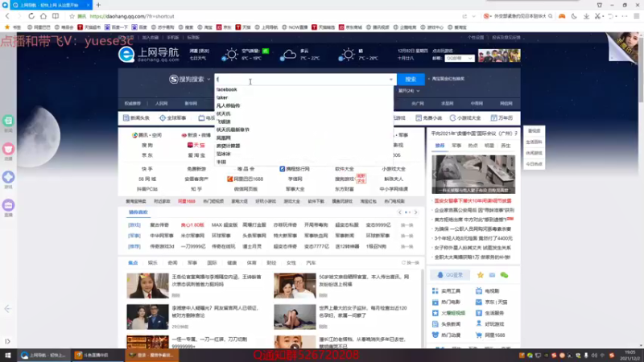Screen dimensions: 644x362
Task: Open the 天猫 site link
Action: (196, 146)
